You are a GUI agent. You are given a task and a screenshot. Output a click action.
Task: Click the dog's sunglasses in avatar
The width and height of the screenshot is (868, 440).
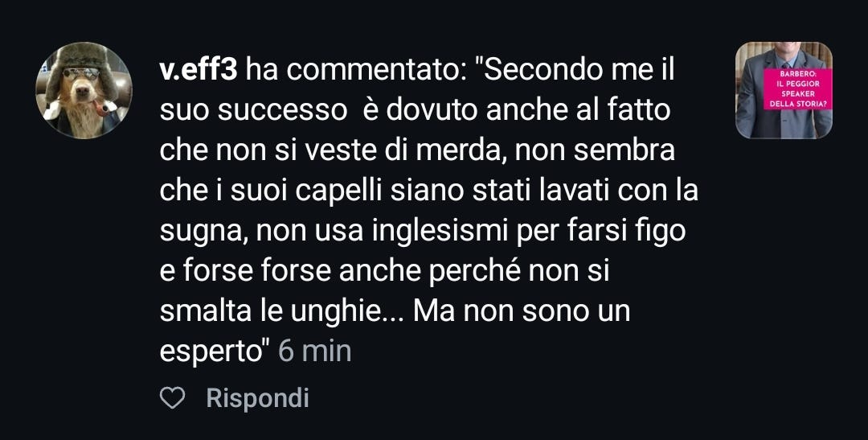click(81, 73)
